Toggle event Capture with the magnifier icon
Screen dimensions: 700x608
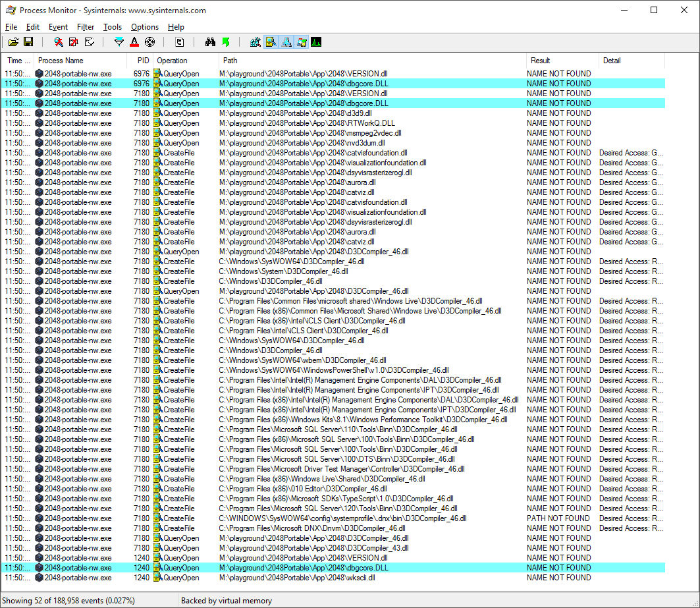pos(59,42)
